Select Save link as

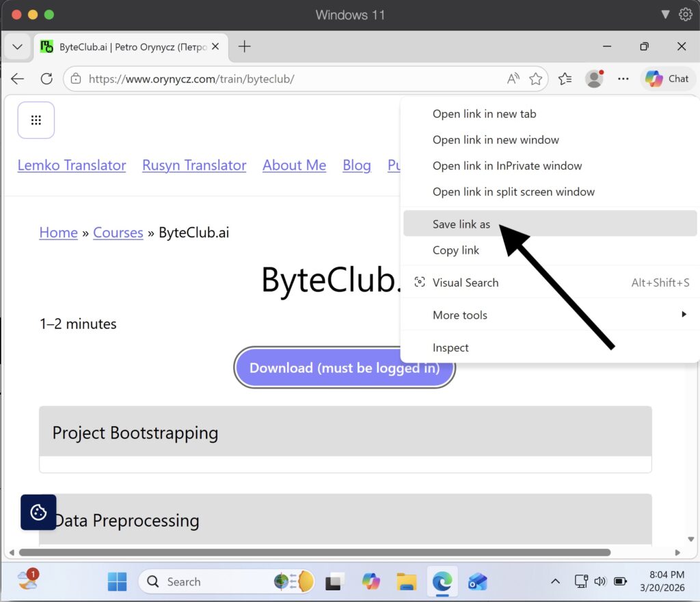[461, 224]
